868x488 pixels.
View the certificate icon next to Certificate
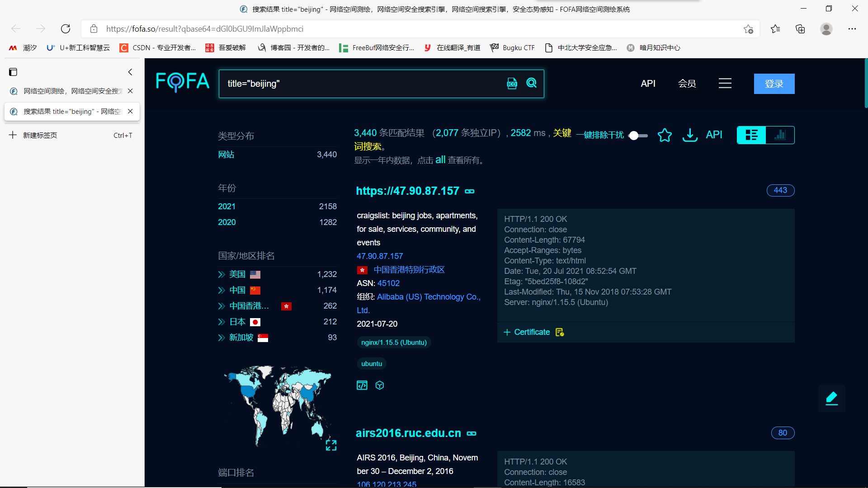coord(560,333)
